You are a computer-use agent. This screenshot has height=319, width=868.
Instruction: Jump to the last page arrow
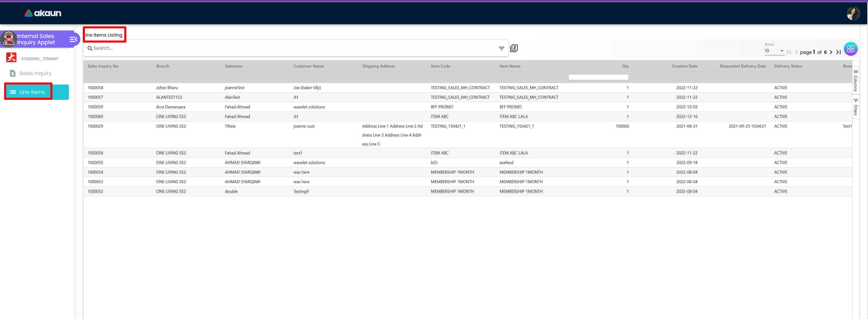(x=838, y=52)
